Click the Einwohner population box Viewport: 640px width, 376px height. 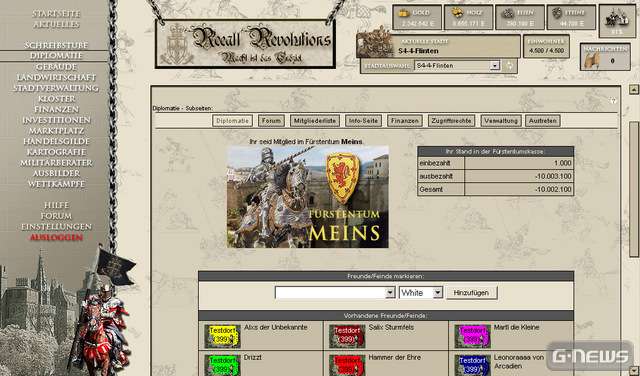(x=546, y=47)
